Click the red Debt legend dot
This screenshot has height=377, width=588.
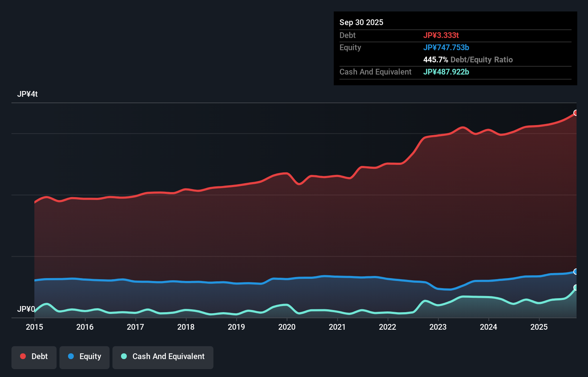23,356
